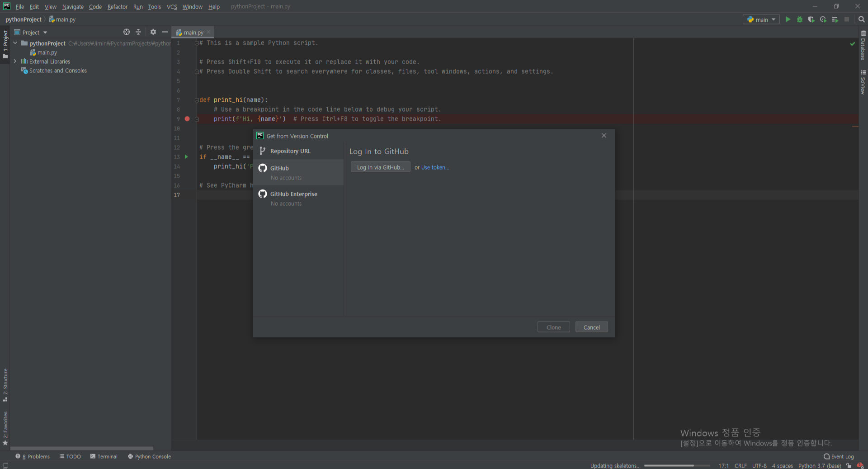Run the main configuration with the green play icon
The height and width of the screenshot is (469, 868).
788,19
